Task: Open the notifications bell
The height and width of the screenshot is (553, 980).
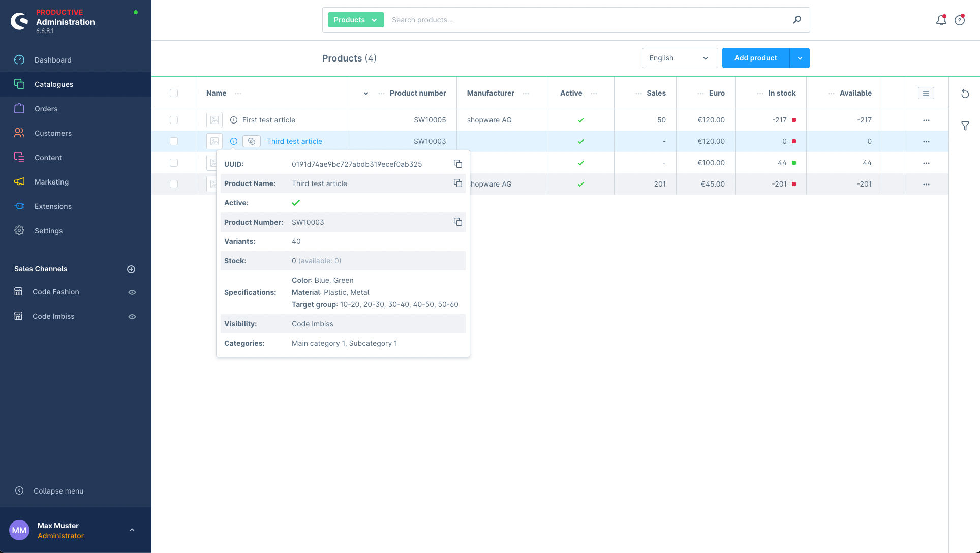Action: pyautogui.click(x=941, y=20)
